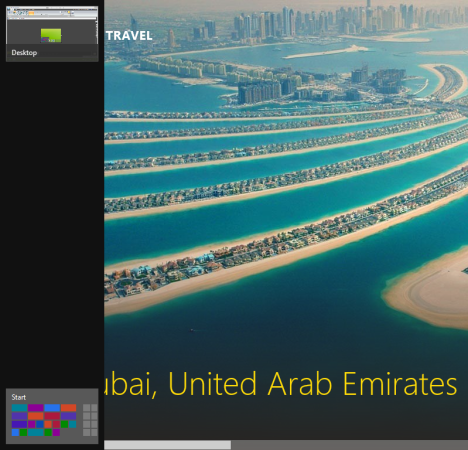Click the horizontal scrollbar thumb

[168, 445]
